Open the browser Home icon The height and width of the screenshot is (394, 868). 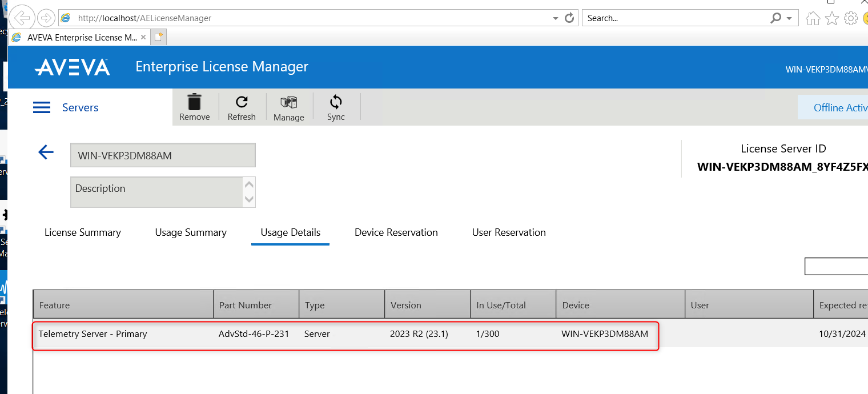tap(813, 18)
